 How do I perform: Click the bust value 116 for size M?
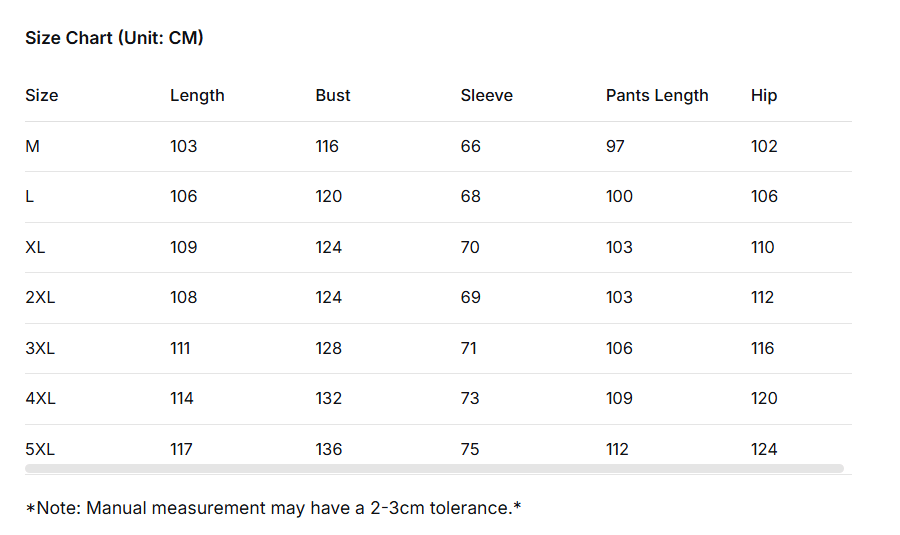327,146
